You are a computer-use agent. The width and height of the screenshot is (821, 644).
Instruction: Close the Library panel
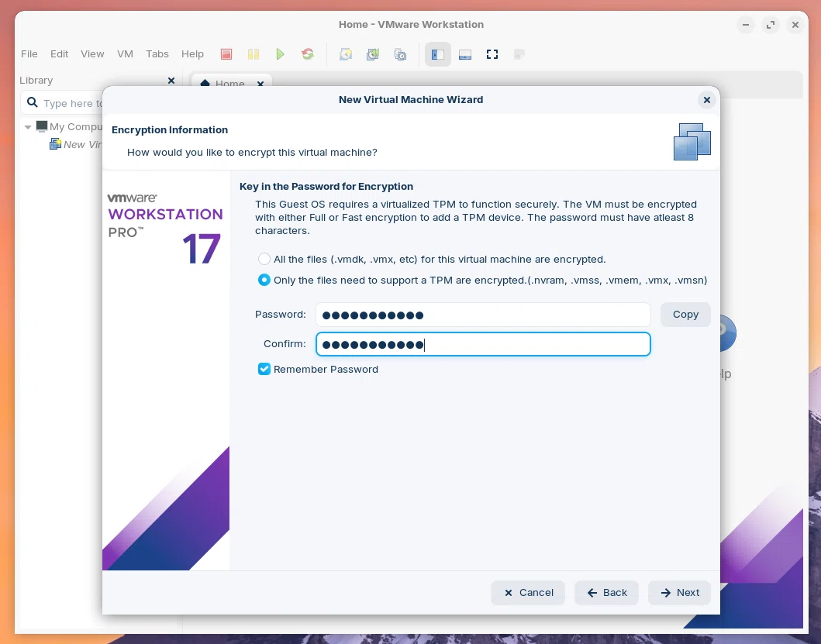(171, 80)
